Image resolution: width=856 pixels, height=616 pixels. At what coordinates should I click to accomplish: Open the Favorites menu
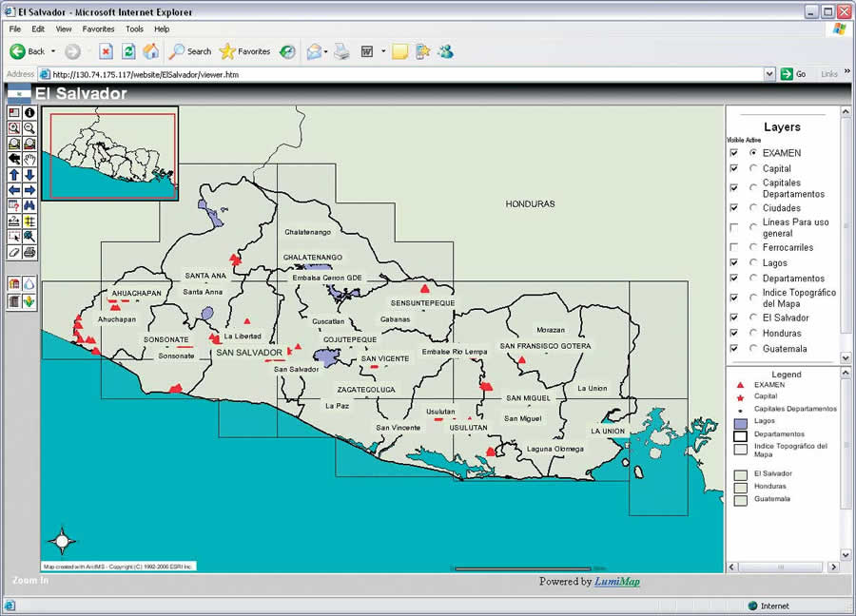(98, 29)
